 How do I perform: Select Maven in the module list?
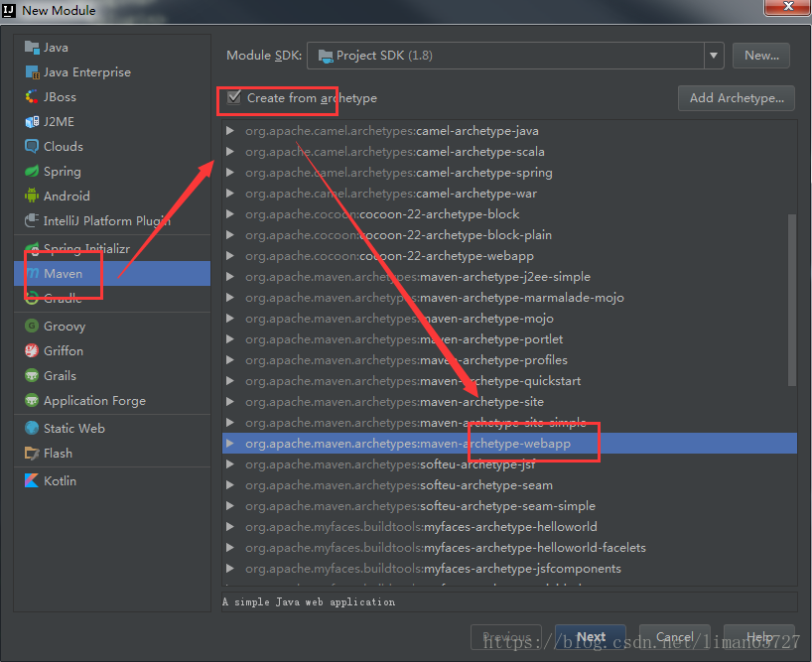coord(112,273)
